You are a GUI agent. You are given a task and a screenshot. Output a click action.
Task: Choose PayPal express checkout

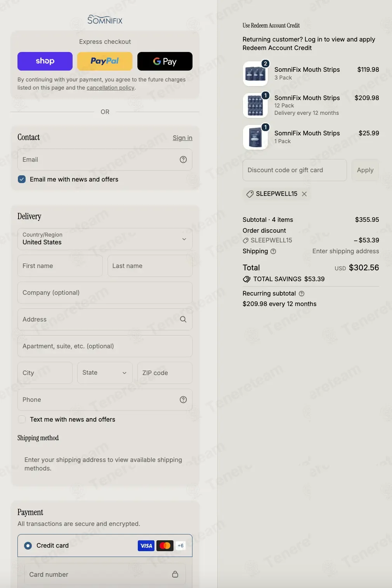coord(105,61)
